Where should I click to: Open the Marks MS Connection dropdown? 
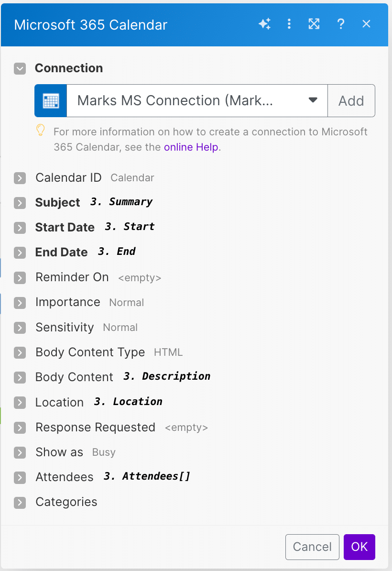[x=313, y=100]
